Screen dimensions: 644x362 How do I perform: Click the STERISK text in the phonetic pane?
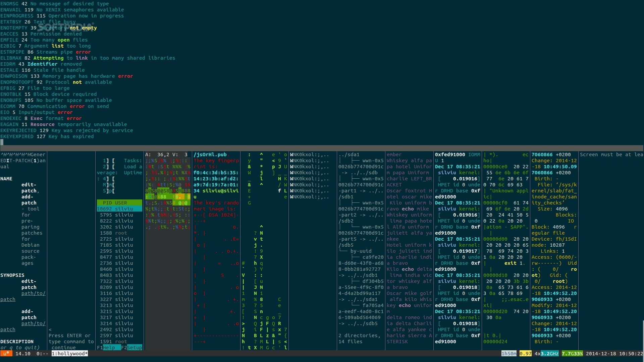397,342
